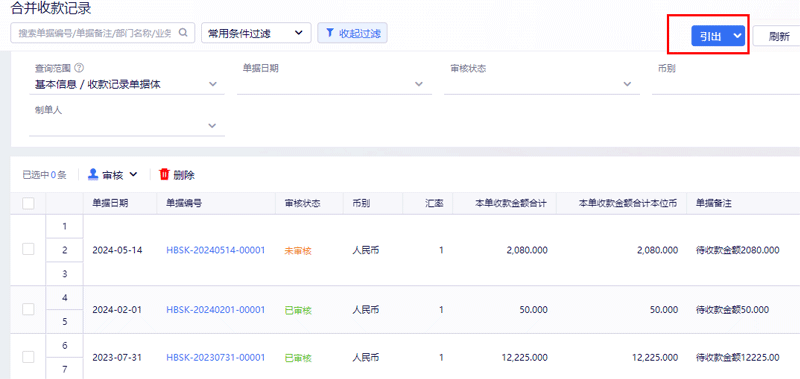Image resolution: width=800 pixels, height=379 pixels.
Task: Open the 查询范围 dropdown
Action: [x=127, y=85]
